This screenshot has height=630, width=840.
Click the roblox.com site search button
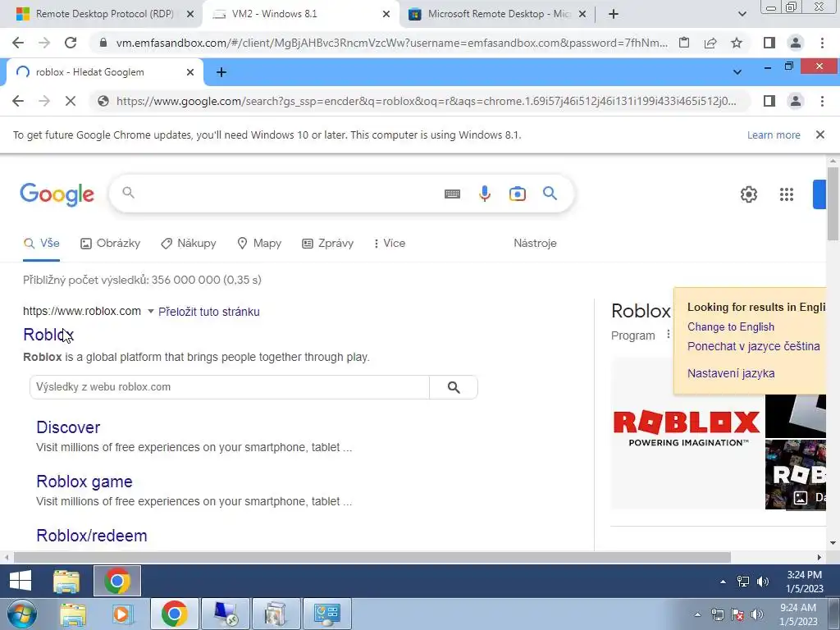coord(454,387)
